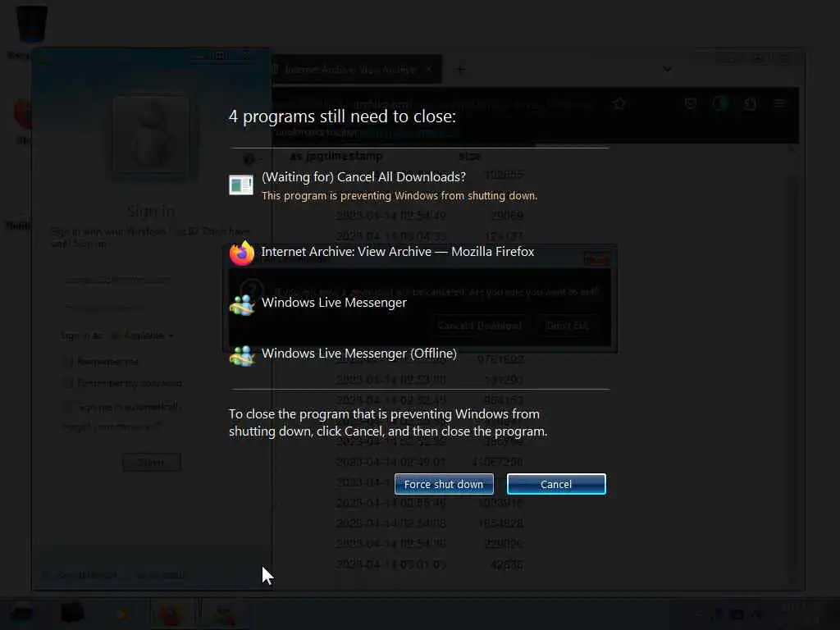Open new tab in dimmed Firefox window
Viewport: 840px width, 630px height.
(460, 70)
